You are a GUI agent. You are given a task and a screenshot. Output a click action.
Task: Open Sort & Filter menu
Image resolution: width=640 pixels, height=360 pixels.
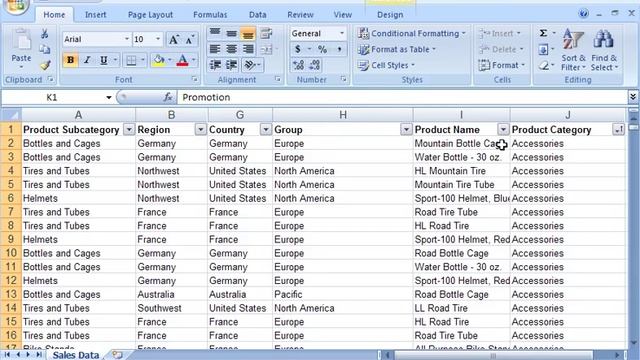click(x=573, y=50)
